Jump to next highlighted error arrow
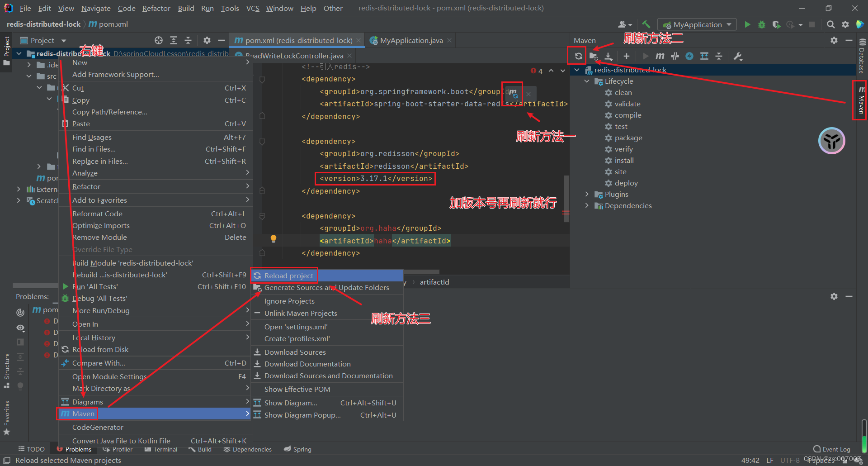The height and width of the screenshot is (466, 868). point(562,71)
